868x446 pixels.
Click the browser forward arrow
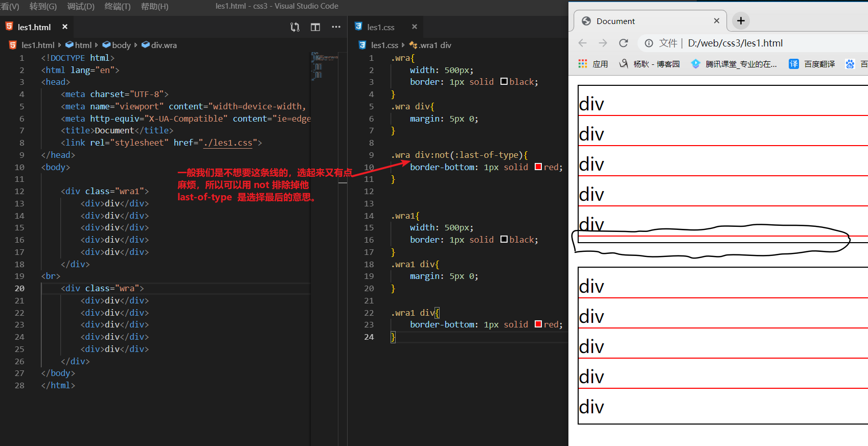(x=603, y=43)
